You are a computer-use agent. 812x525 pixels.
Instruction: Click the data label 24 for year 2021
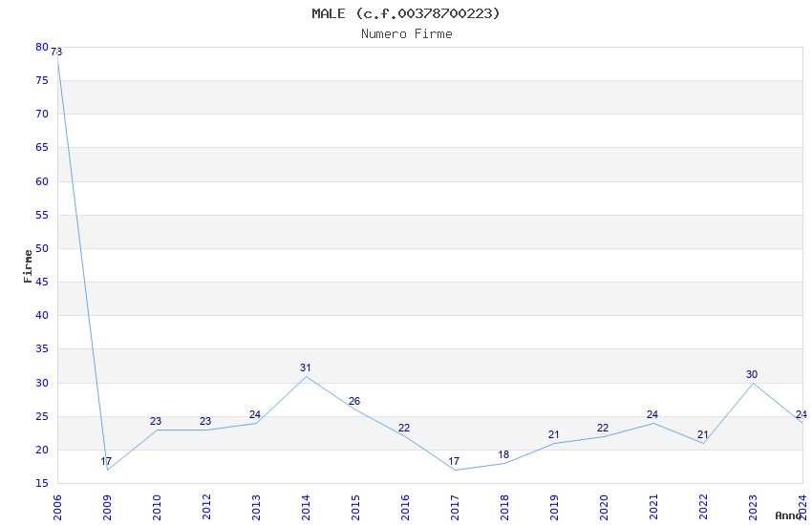[x=652, y=414]
